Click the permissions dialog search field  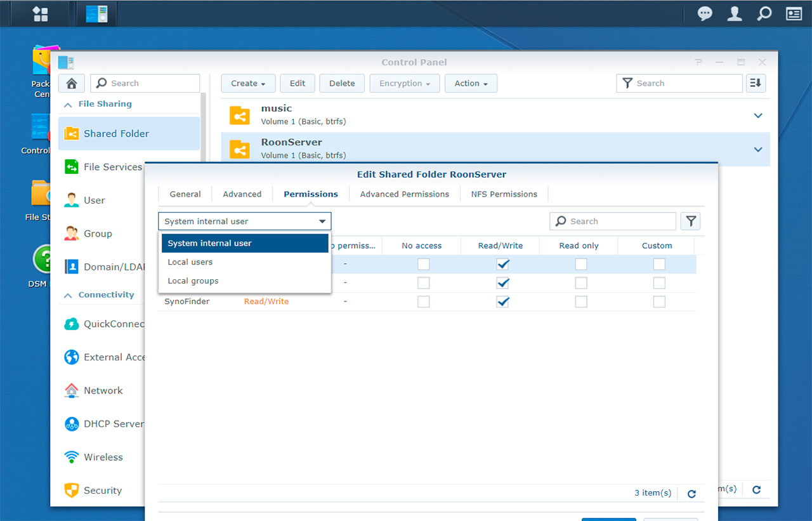[613, 221]
